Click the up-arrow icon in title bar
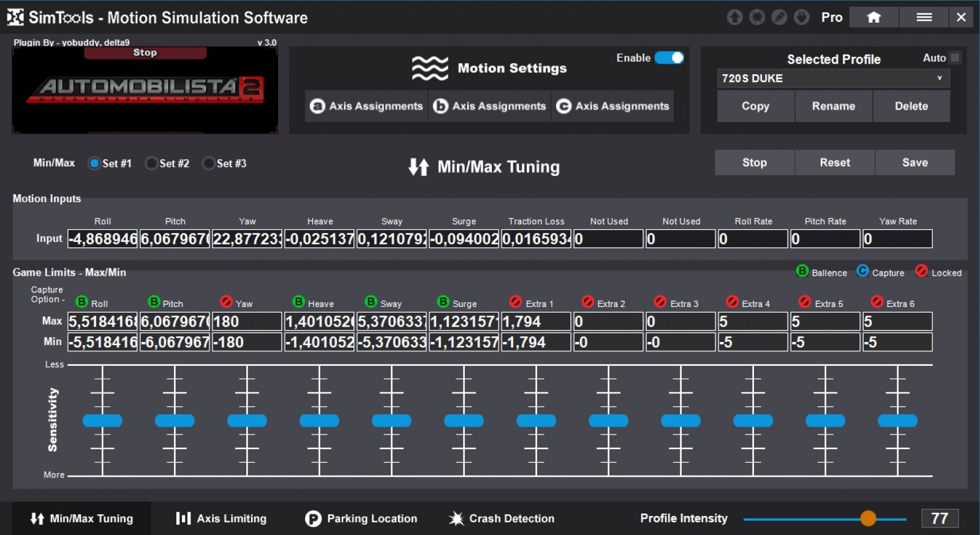 pos(734,17)
